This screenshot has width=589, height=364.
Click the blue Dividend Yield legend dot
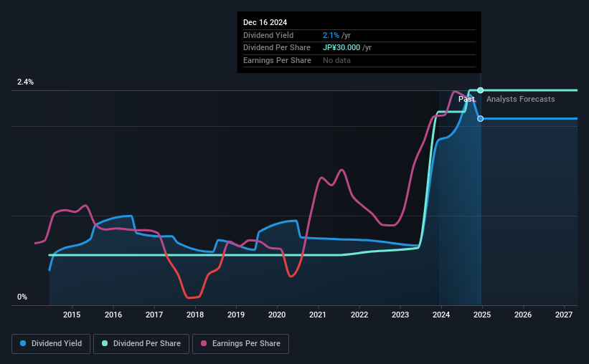pyautogui.click(x=23, y=343)
